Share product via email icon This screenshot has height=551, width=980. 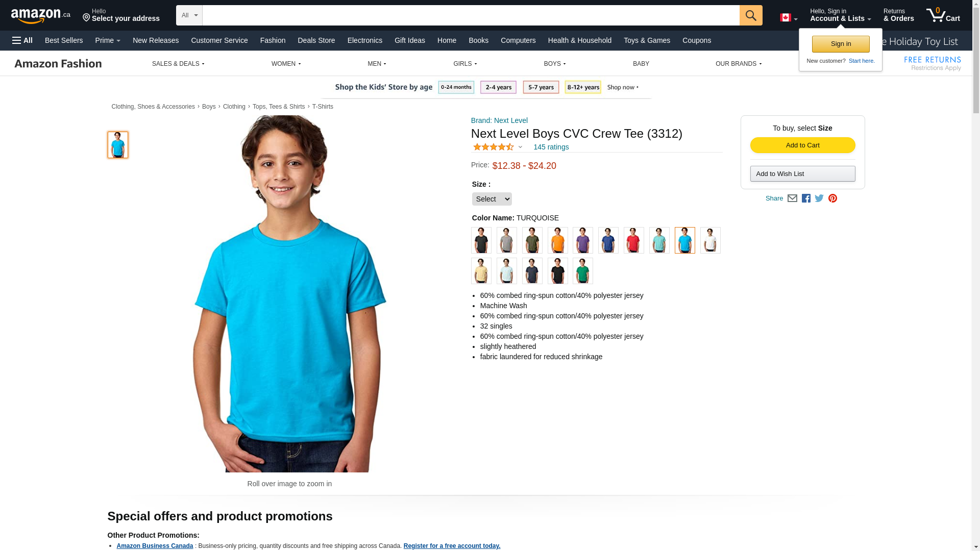792,198
